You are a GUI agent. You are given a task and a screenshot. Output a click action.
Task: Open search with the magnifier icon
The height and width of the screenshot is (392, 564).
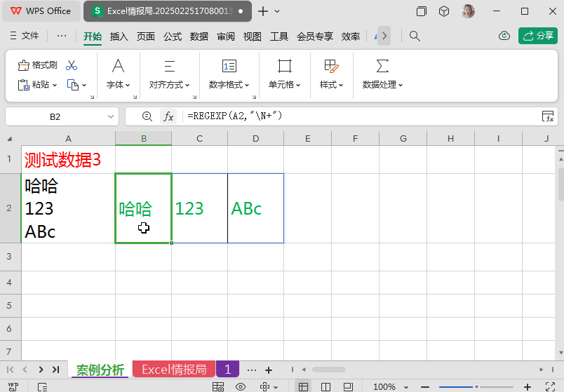[415, 36]
